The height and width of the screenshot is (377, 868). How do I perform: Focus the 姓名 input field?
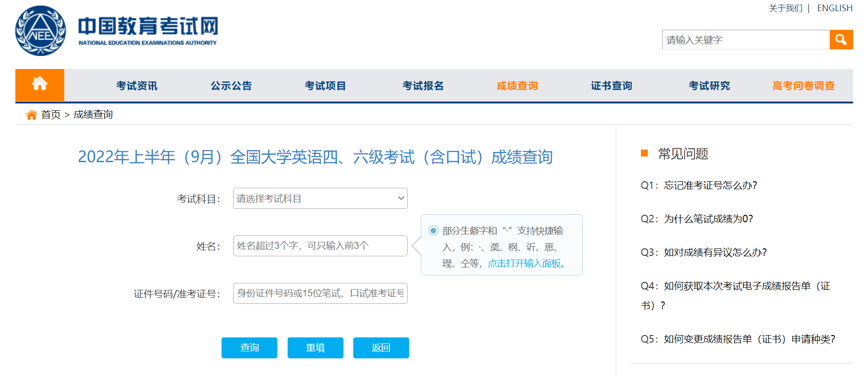(320, 246)
